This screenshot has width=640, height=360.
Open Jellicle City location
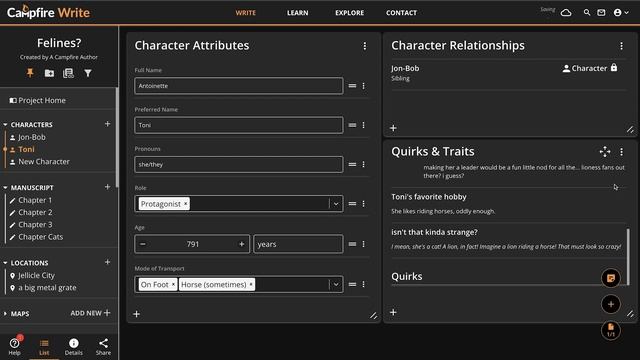tap(36, 276)
